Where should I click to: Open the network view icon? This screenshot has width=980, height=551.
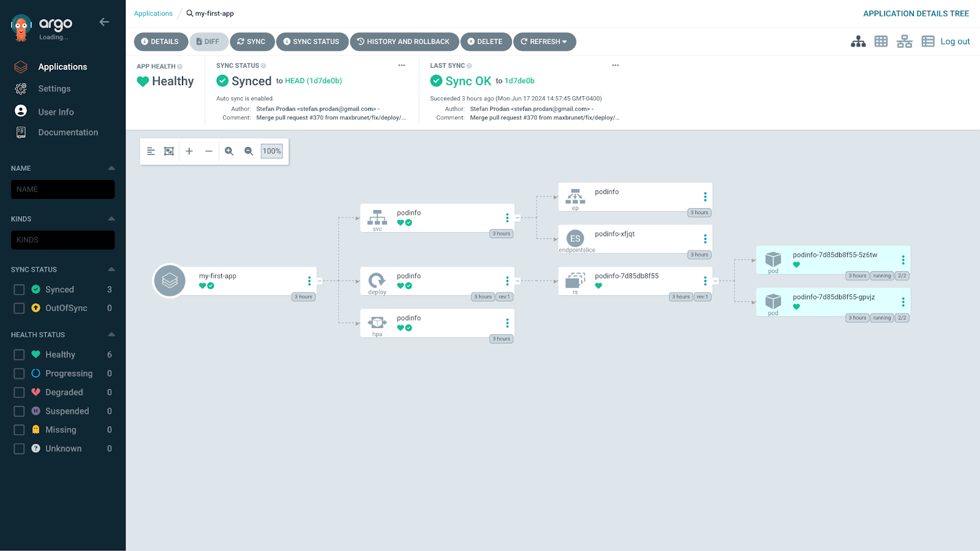(905, 42)
